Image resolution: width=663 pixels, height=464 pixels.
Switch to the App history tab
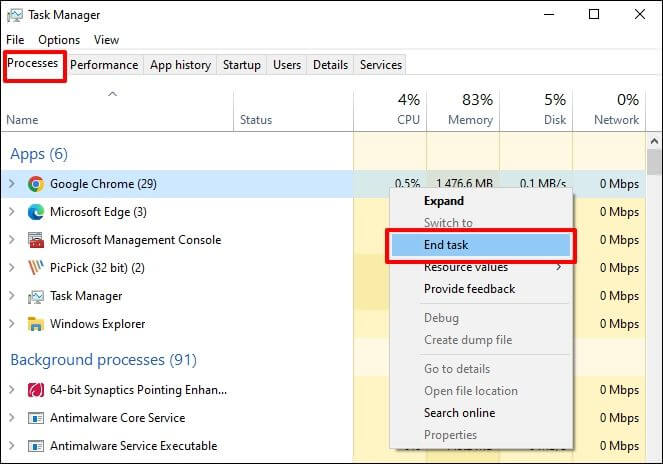pos(181,65)
